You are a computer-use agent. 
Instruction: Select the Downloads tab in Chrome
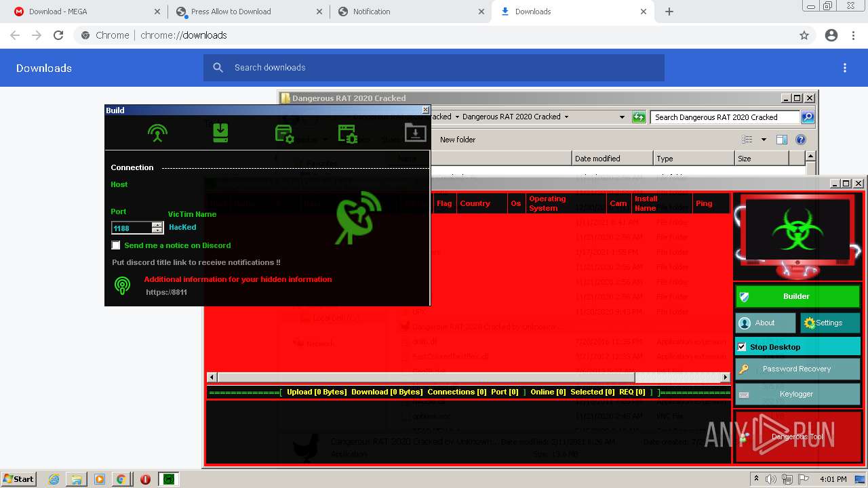573,12
